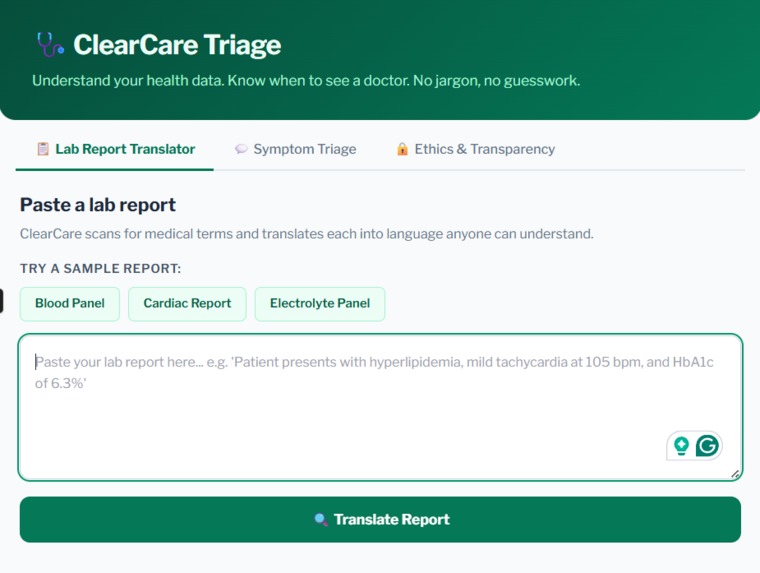Image resolution: width=760 pixels, height=573 pixels.
Task: Click the 'Understand your health data' tagline
Action: coord(306,80)
